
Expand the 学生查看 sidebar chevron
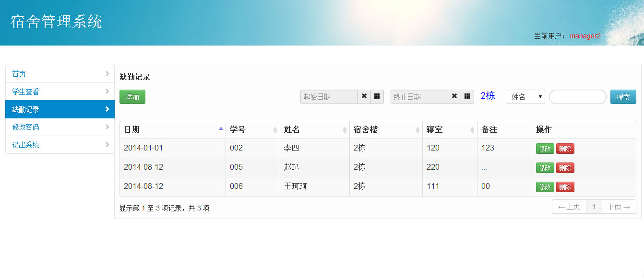[x=108, y=92]
